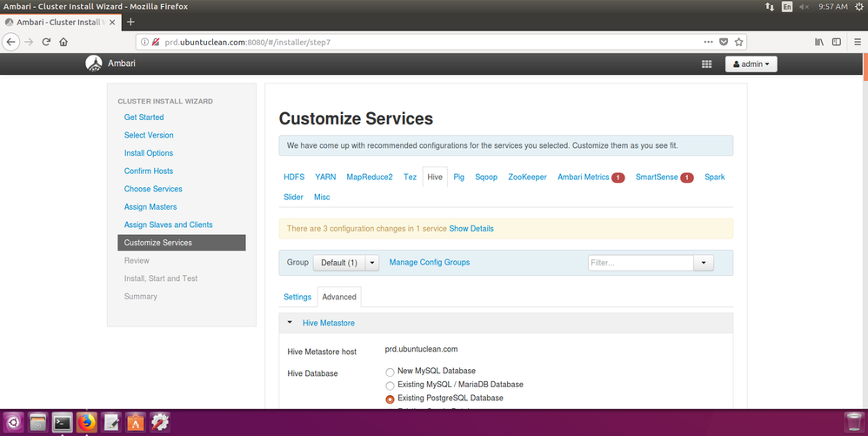Click in the Filter input field
868x436 pixels.
(x=640, y=263)
